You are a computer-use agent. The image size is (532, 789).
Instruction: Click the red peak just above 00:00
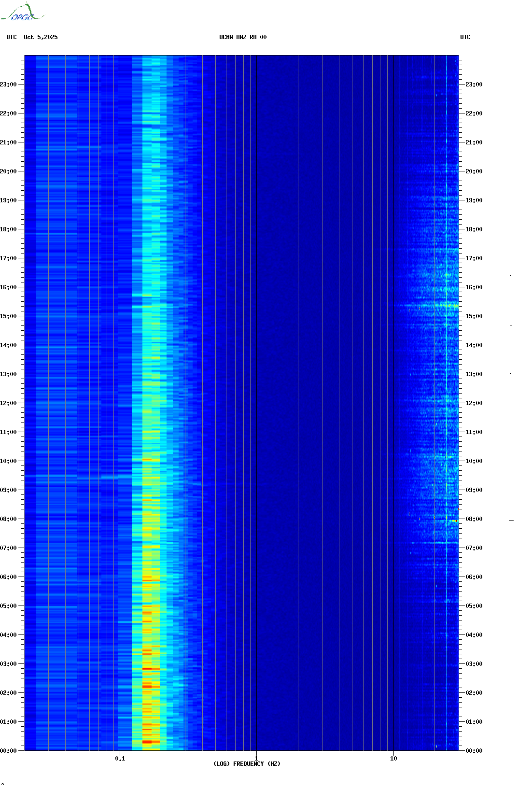(x=147, y=742)
